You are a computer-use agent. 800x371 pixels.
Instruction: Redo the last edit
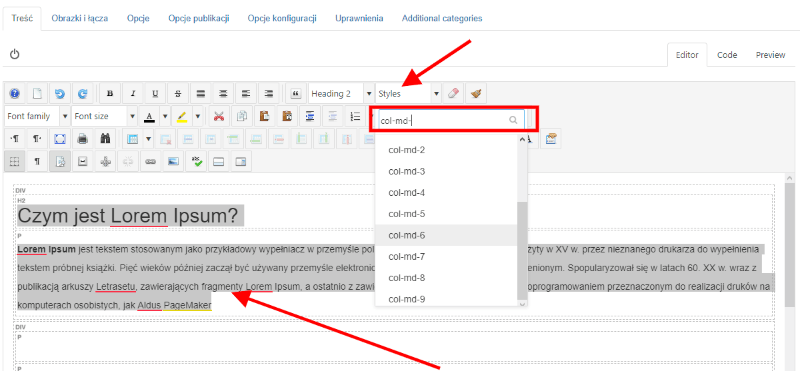coord(82,94)
